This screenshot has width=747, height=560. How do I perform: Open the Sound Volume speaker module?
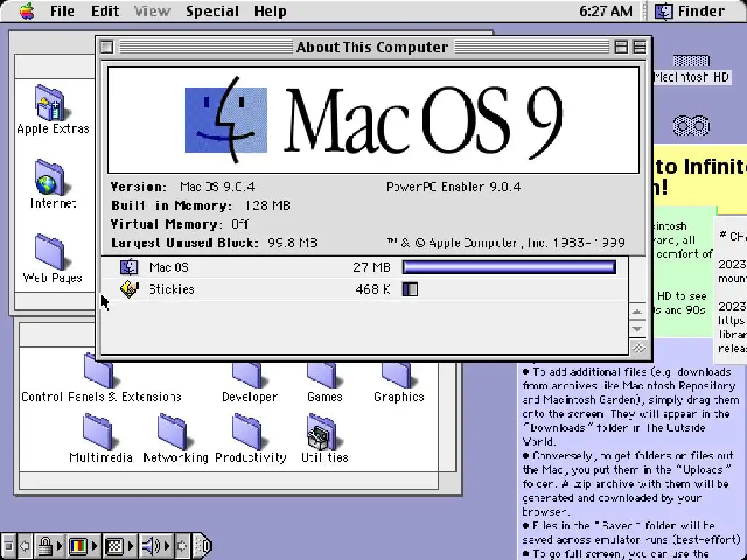[155, 545]
